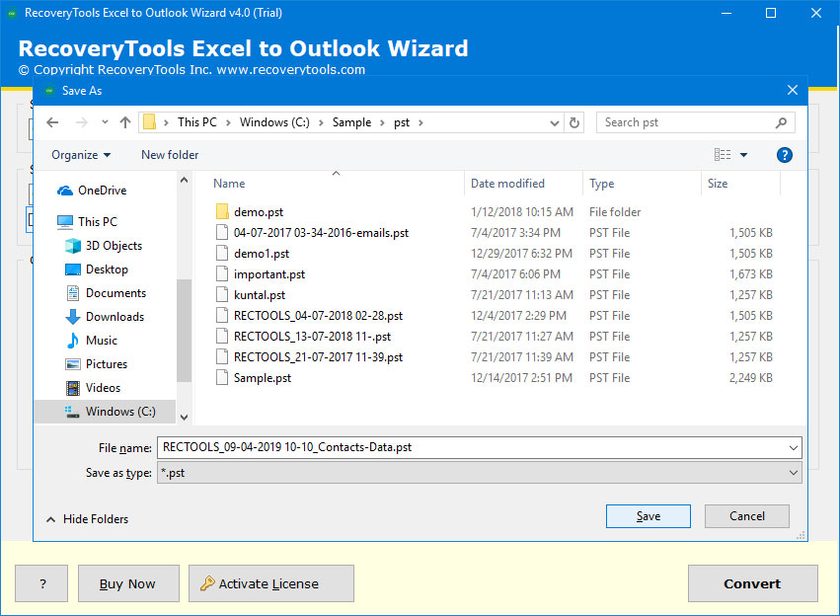Go back using the back arrow
Image resolution: width=840 pixels, height=616 pixels.
point(52,122)
